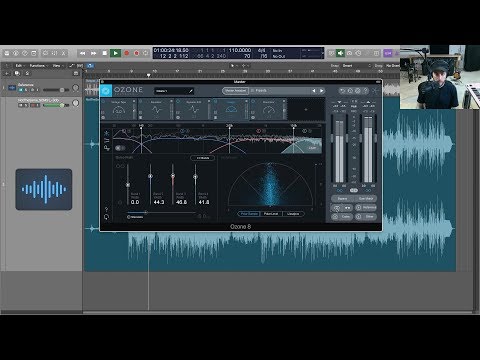Click Ozone Bypass button
The image size is (480, 360).
pyautogui.click(x=342, y=198)
